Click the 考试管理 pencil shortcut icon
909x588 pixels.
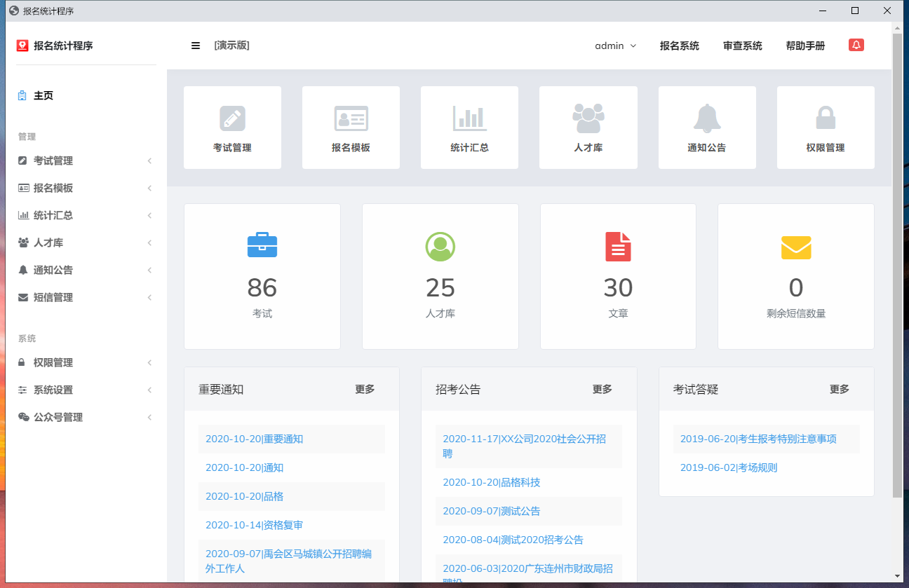(232, 118)
